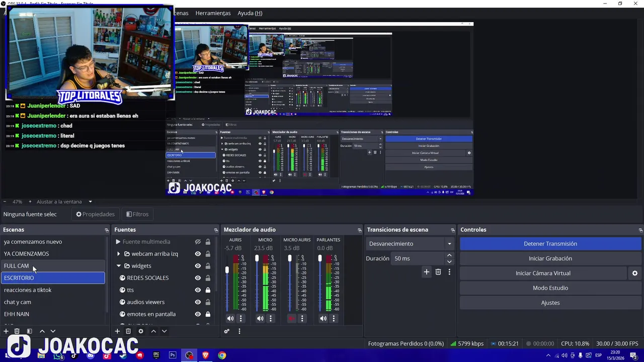Add a new scene with the plus icon
The width and height of the screenshot is (644, 362).
tap(6, 331)
